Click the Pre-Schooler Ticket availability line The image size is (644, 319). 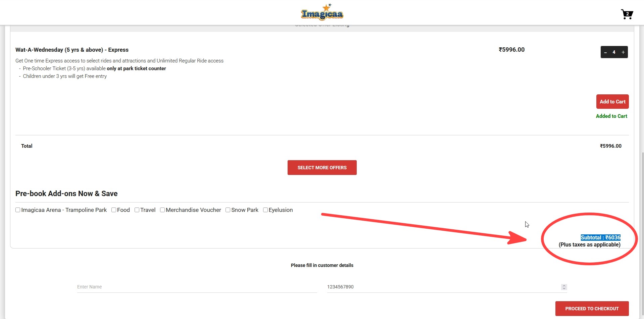click(94, 69)
